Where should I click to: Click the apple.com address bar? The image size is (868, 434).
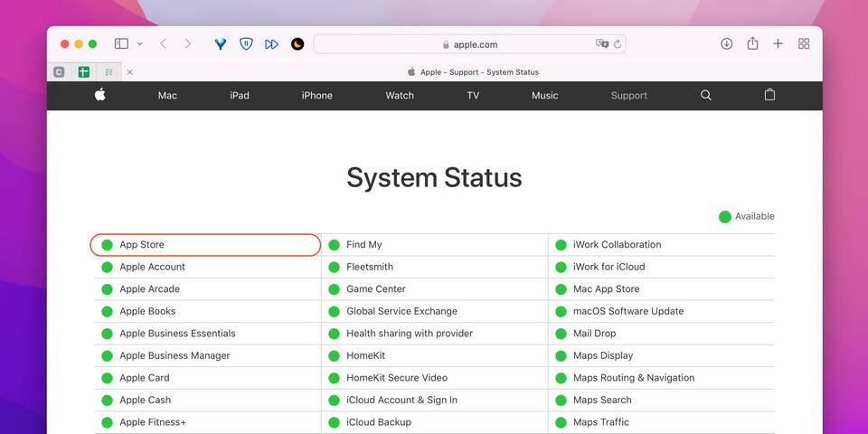[x=470, y=43]
